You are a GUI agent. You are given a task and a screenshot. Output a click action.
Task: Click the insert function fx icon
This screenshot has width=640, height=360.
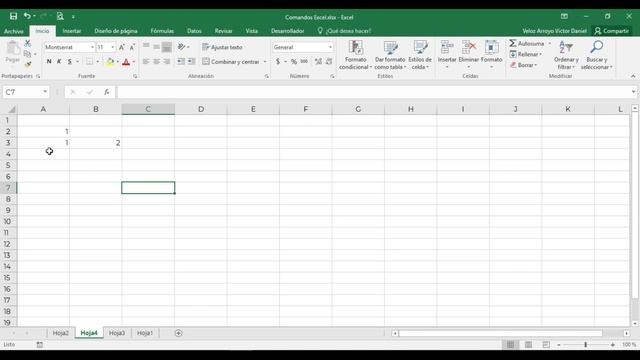[107, 92]
